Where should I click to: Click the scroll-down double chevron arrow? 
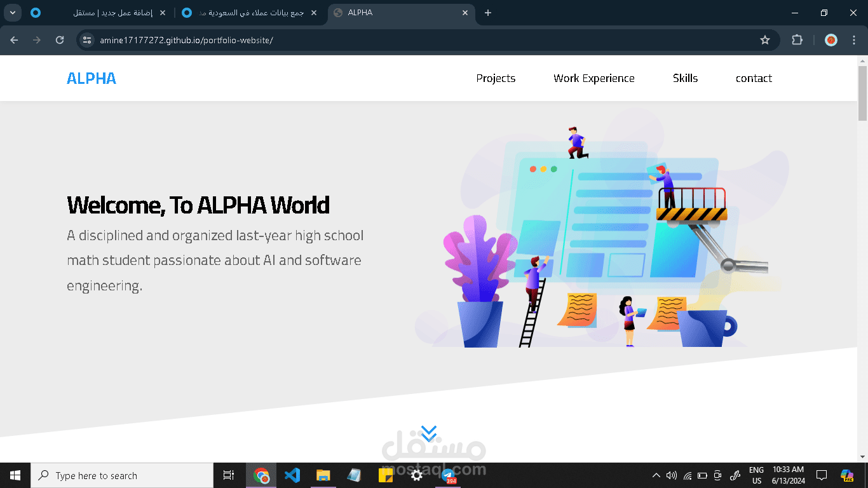(430, 433)
